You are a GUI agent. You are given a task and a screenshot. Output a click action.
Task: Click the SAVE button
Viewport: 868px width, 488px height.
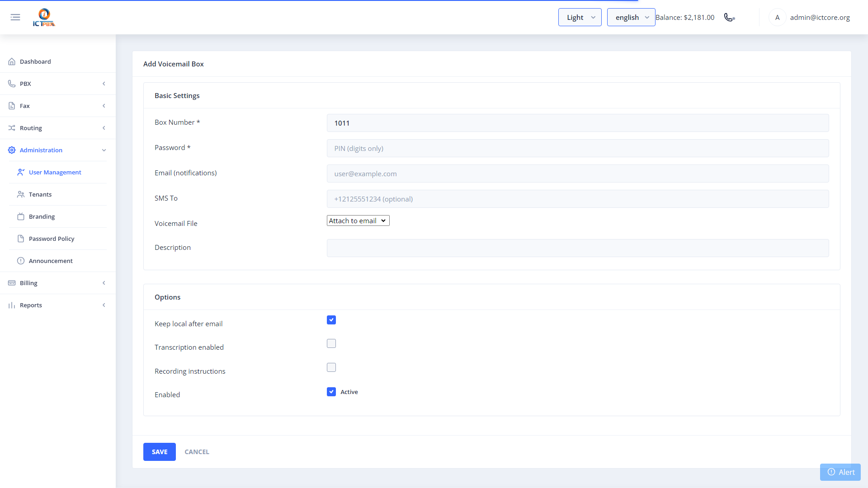pyautogui.click(x=160, y=452)
